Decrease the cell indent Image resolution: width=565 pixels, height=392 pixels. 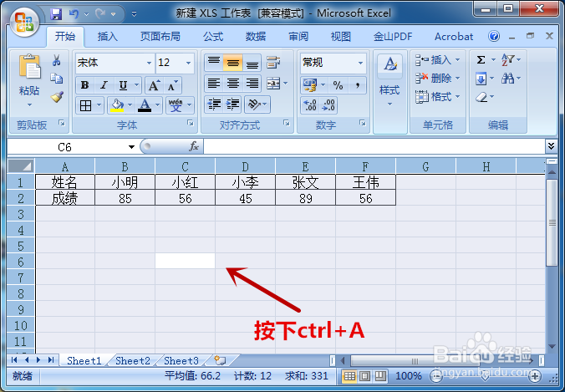pos(215,104)
